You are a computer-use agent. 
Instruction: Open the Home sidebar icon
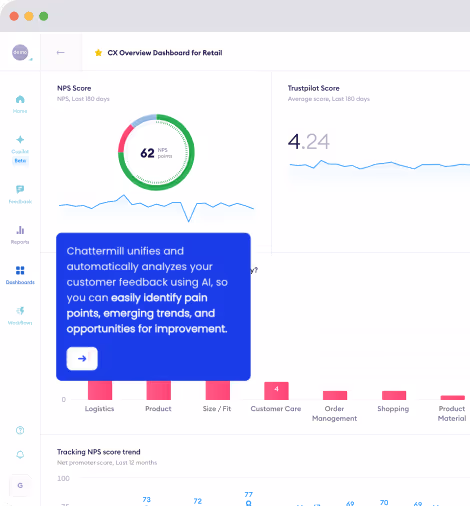[x=20, y=99]
